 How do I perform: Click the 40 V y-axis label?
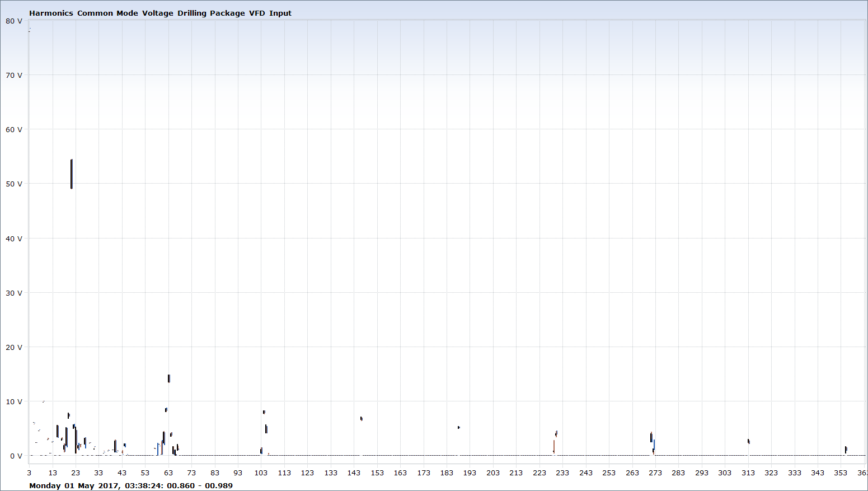coord(14,239)
